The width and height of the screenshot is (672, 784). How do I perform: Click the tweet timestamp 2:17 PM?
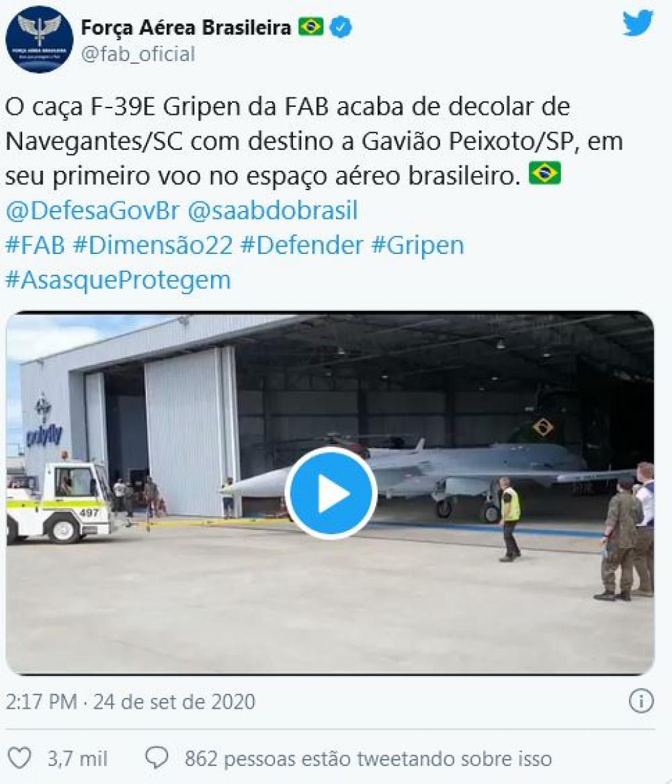click(41, 702)
